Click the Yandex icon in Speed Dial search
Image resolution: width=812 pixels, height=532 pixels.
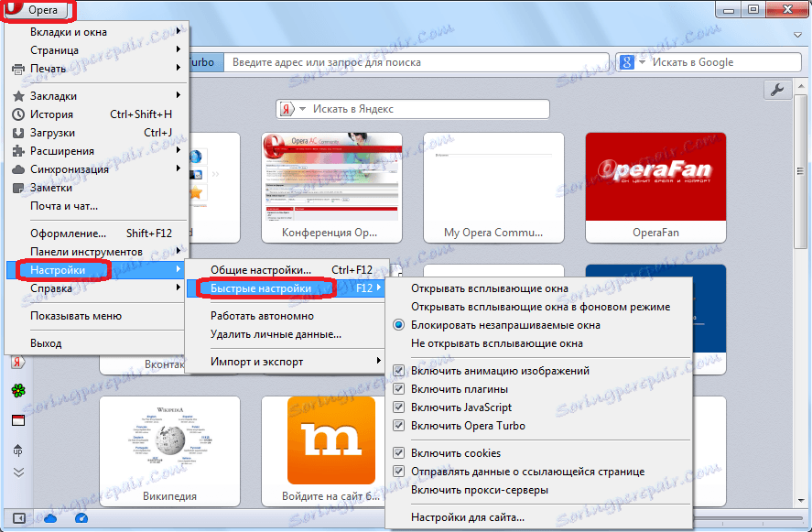286,109
